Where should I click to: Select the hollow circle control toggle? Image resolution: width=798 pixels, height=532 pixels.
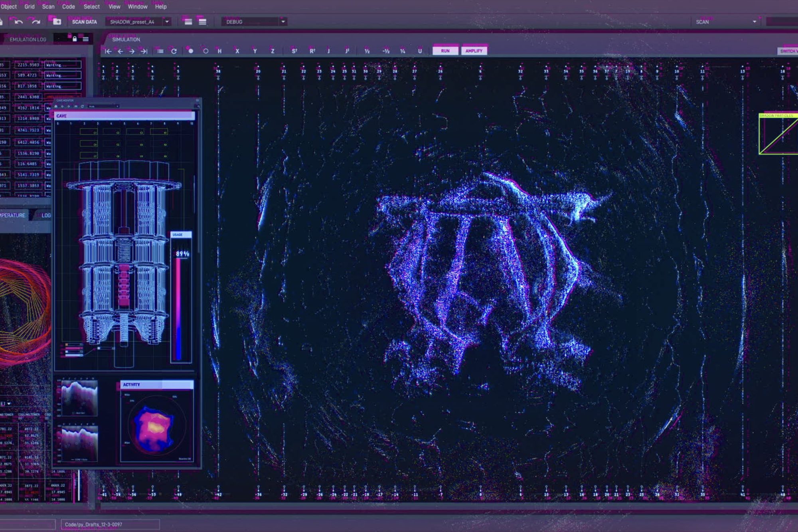(205, 51)
